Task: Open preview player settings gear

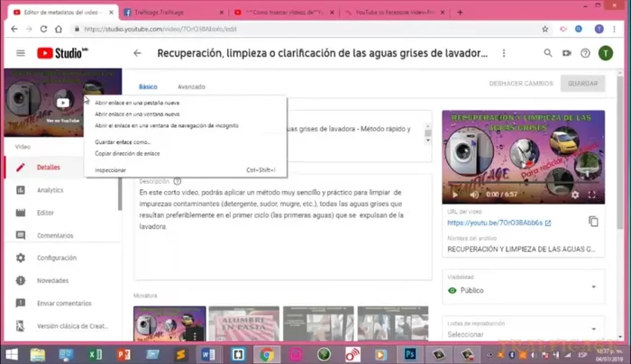Action: [x=575, y=195]
